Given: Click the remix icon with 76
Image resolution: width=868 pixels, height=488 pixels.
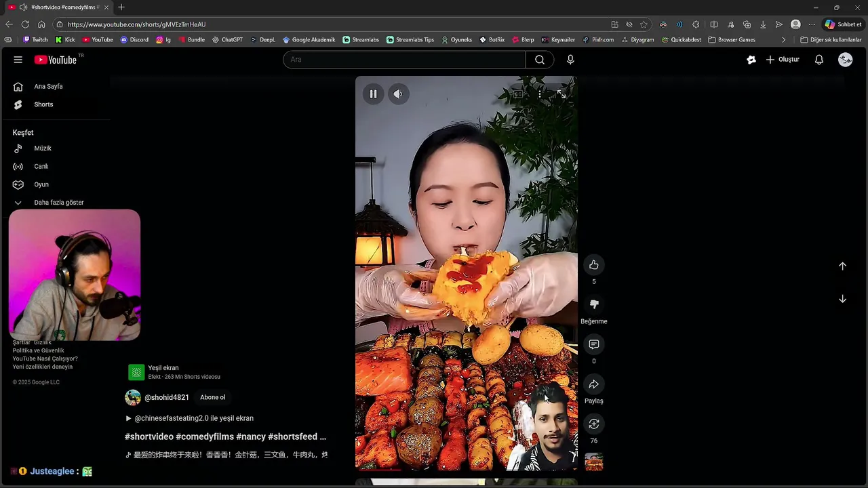Looking at the screenshot, I should (594, 424).
